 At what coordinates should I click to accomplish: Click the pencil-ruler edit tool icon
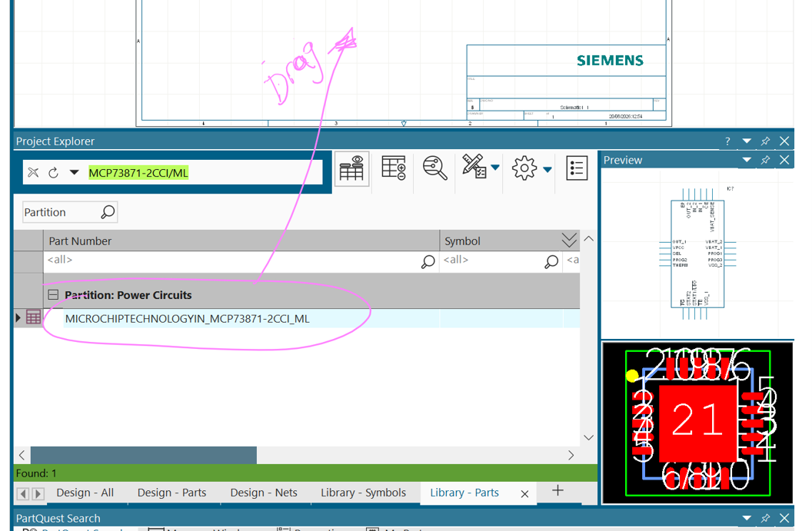point(474,167)
